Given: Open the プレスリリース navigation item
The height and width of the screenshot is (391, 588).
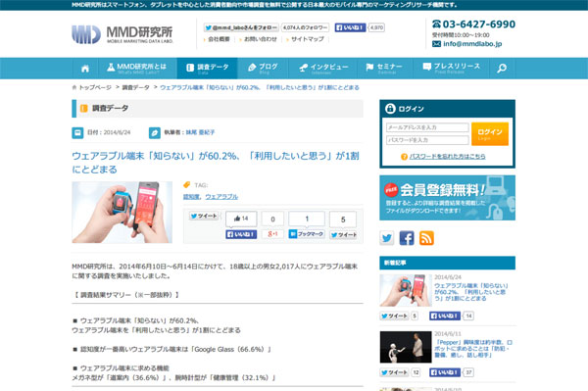Looking at the screenshot, I should (x=451, y=69).
